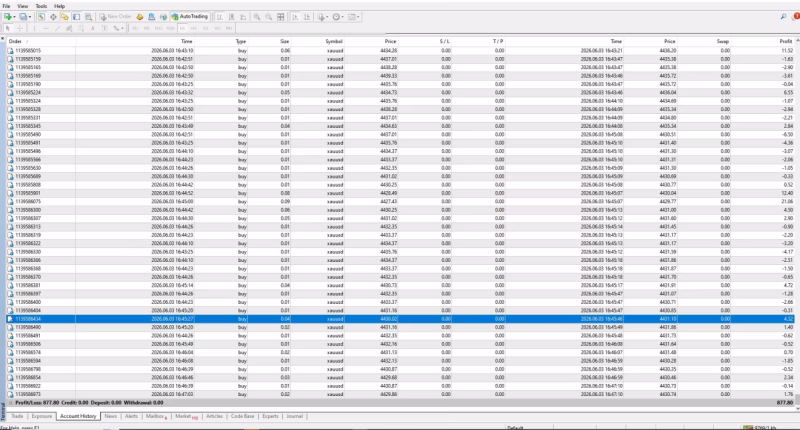Viewport: 800px width, 430px height.
Task: Click the New Chart icon
Action: pyautogui.click(x=7, y=17)
